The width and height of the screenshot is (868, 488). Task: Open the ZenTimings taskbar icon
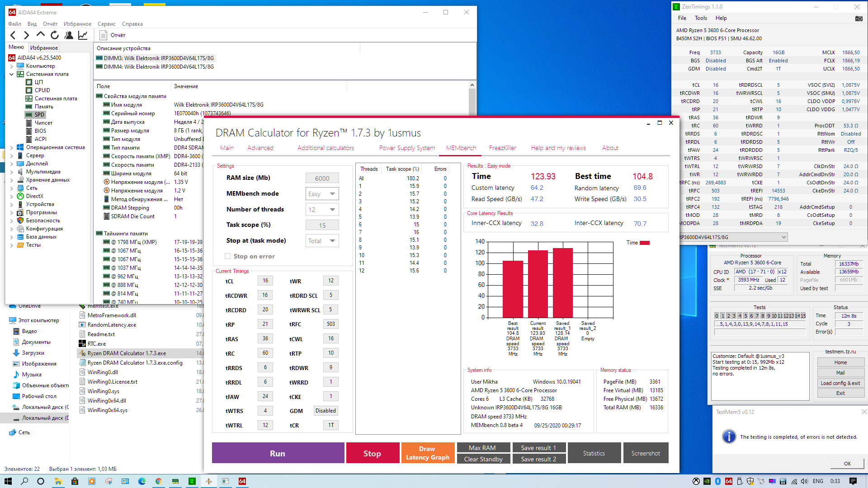(192, 481)
